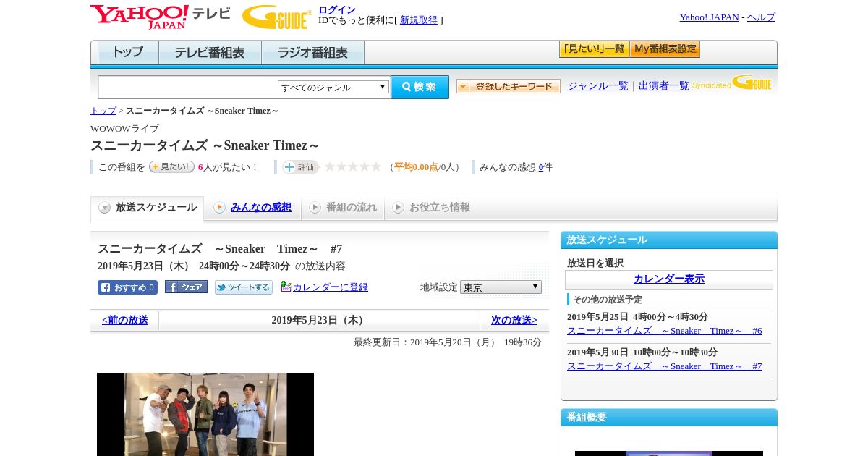This screenshot has width=868, height=456.
Task: Switch to お役立ち情報 tab
Action: click(x=431, y=208)
